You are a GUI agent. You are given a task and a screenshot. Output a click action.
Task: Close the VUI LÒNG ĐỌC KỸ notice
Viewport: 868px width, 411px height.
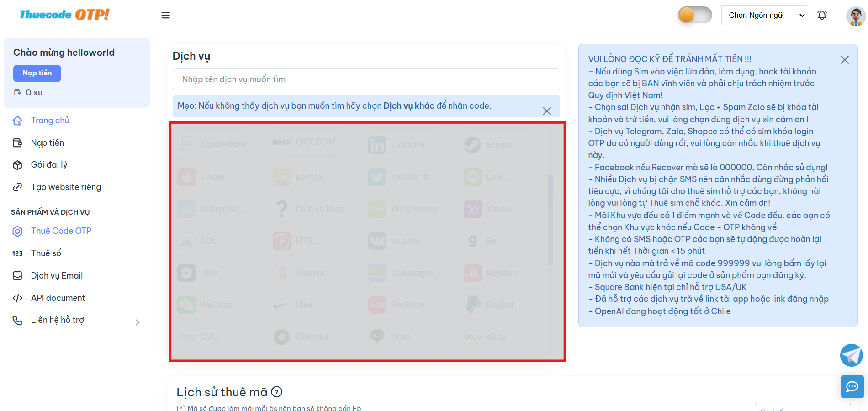tap(845, 60)
